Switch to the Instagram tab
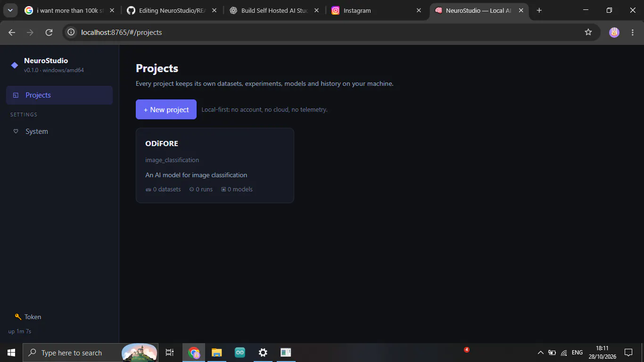This screenshot has width=644, height=362. click(x=376, y=10)
